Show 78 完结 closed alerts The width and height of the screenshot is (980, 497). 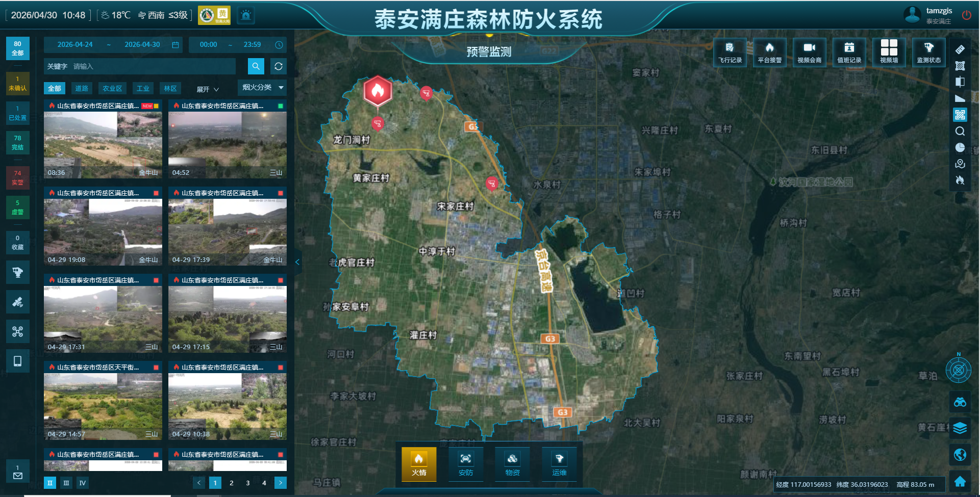point(17,143)
